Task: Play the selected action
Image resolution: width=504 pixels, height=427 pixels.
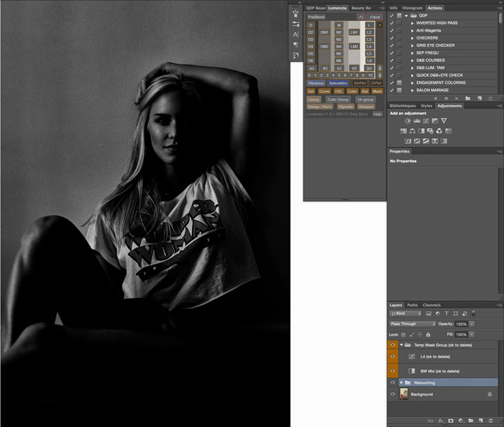Action: [457, 98]
